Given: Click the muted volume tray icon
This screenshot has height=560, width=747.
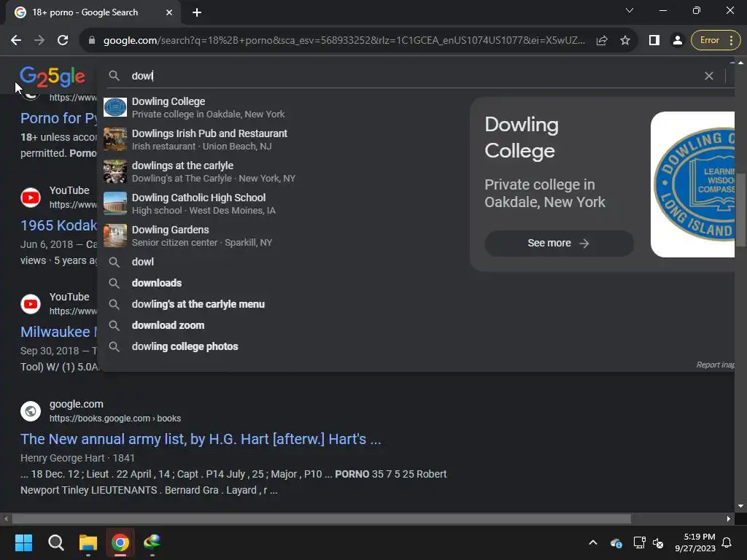Looking at the screenshot, I should pyautogui.click(x=659, y=542).
